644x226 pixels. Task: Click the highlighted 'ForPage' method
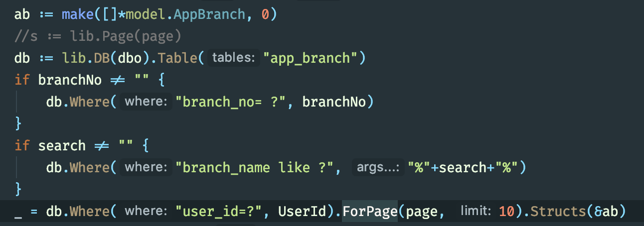(369, 212)
